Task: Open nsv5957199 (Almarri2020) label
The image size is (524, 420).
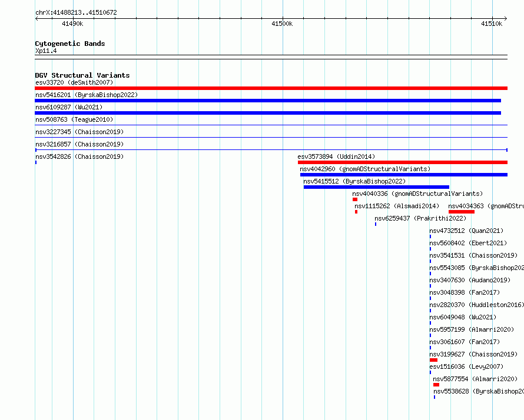Action: pyautogui.click(x=472, y=329)
